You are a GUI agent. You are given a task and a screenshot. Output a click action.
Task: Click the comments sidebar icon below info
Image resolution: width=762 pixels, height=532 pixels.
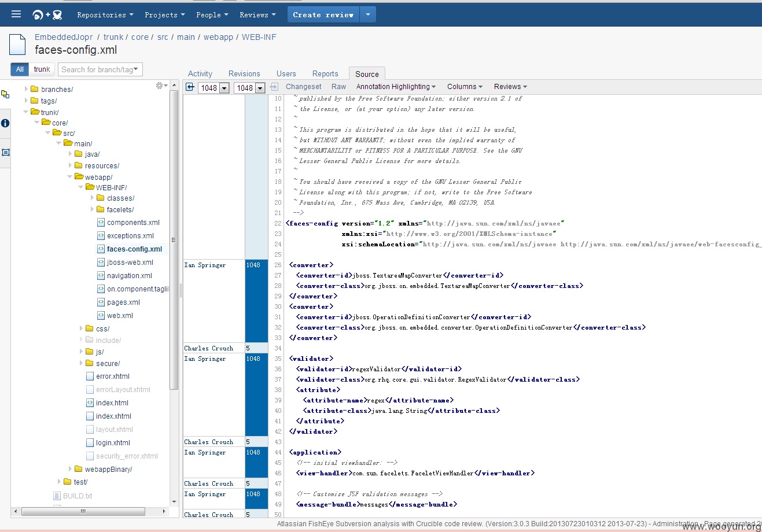(5, 153)
